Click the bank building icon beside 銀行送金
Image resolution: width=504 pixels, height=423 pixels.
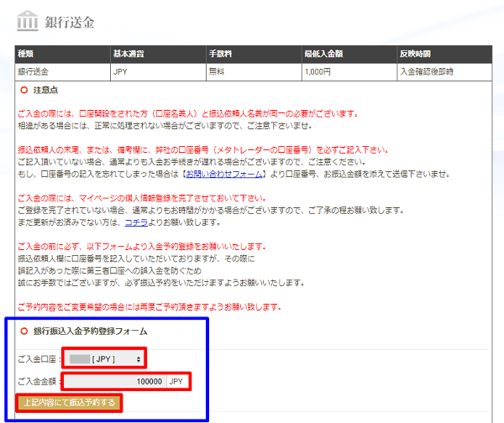tap(28, 20)
